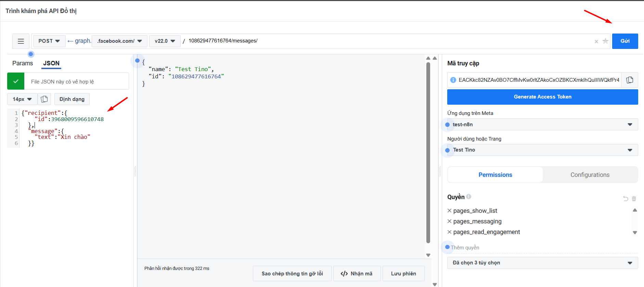Image resolution: width=644 pixels, height=287 pixels.
Task: Click the Ứng dụng trên Meta label
Action: point(470,113)
